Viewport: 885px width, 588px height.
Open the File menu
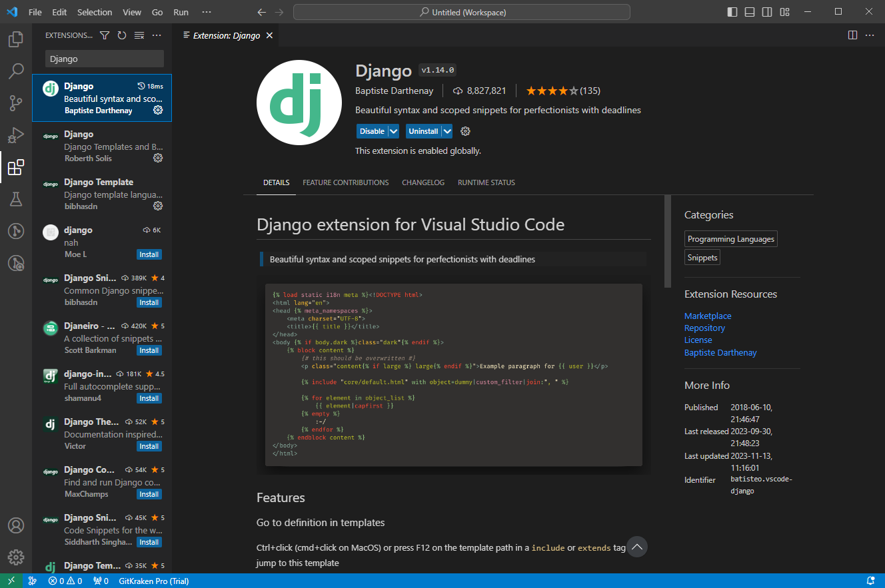(x=35, y=12)
